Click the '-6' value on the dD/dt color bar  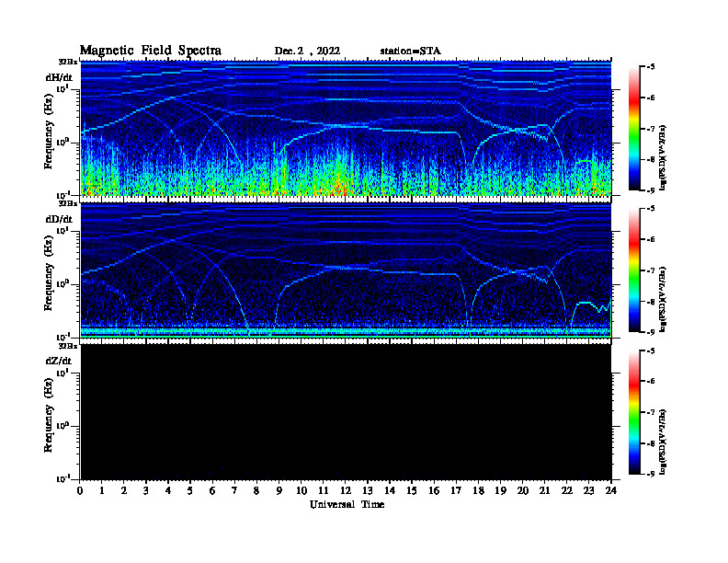[651, 239]
